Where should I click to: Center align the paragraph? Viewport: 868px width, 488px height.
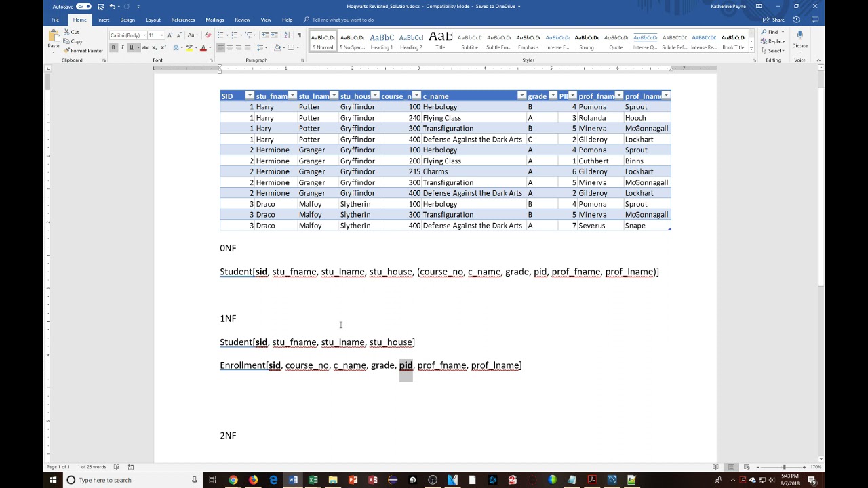229,47
